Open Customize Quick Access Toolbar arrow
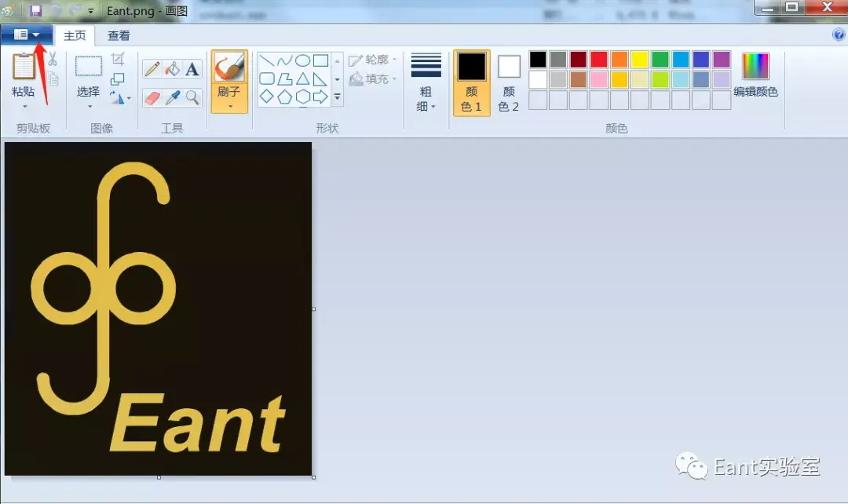 [x=90, y=11]
